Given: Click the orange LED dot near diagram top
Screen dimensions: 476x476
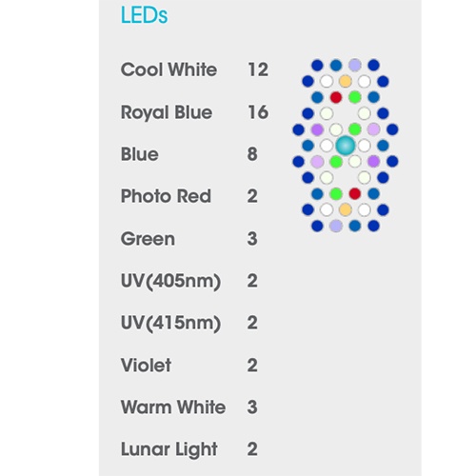Looking at the screenshot, I should point(346,81).
